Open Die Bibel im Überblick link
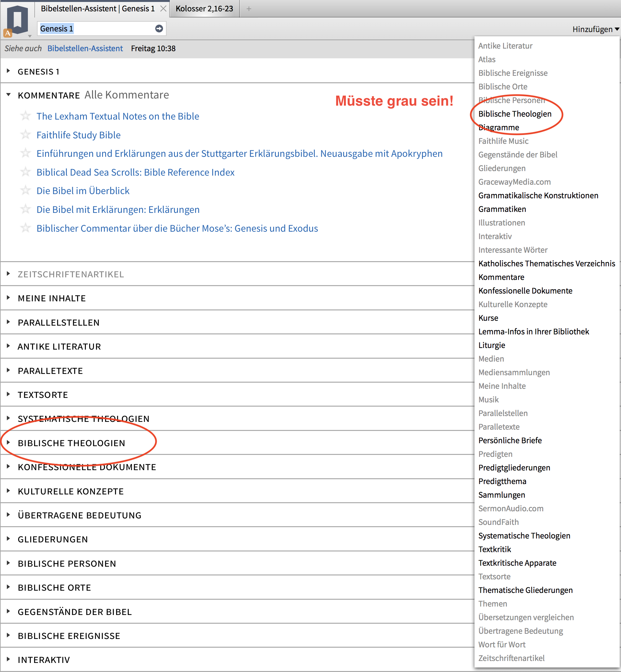 click(x=83, y=191)
